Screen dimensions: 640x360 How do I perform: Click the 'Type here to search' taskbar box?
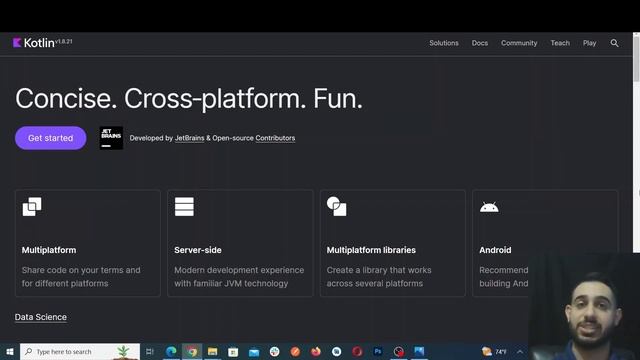[x=80, y=351]
